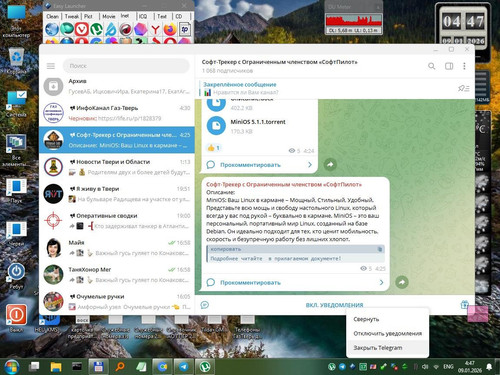Copy the code block via копировать icon
The image size is (500, 375).
[x=379, y=249]
